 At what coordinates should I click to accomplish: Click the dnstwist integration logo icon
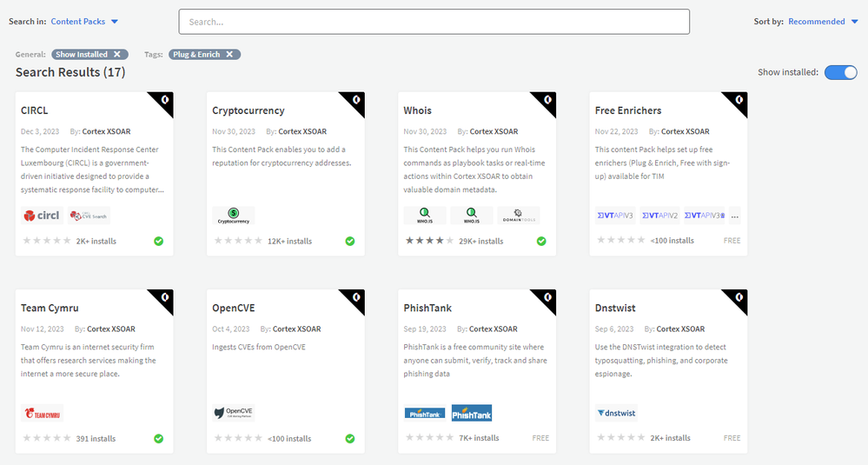[617, 413]
